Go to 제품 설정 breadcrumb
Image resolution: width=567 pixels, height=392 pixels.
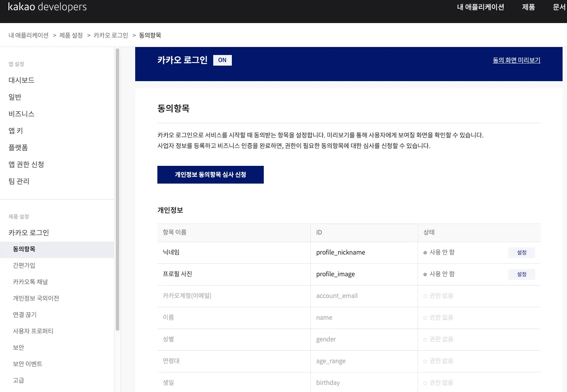pos(71,35)
